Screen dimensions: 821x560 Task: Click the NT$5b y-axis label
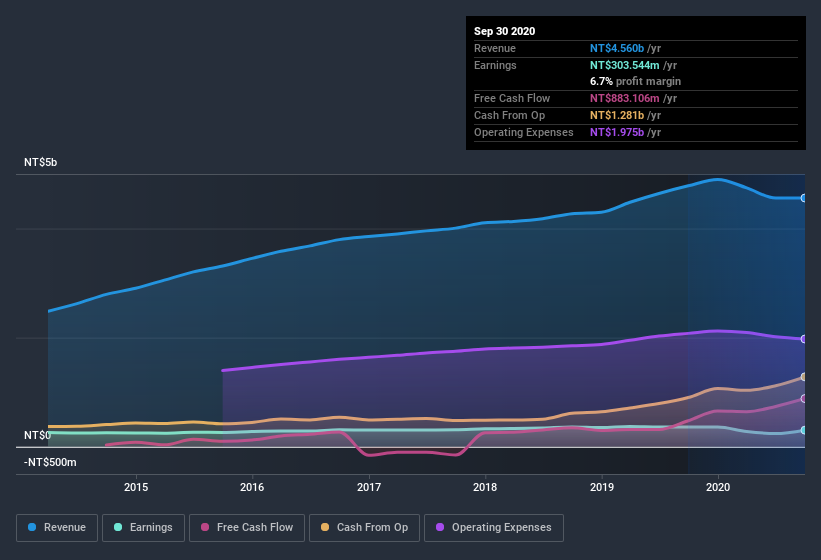[41, 162]
